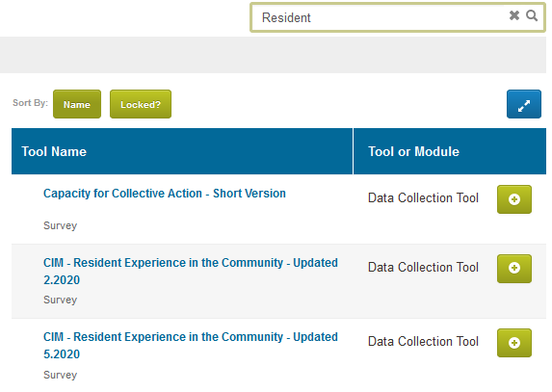Click the magnifying glass search icon
The height and width of the screenshot is (392, 552).
click(532, 15)
